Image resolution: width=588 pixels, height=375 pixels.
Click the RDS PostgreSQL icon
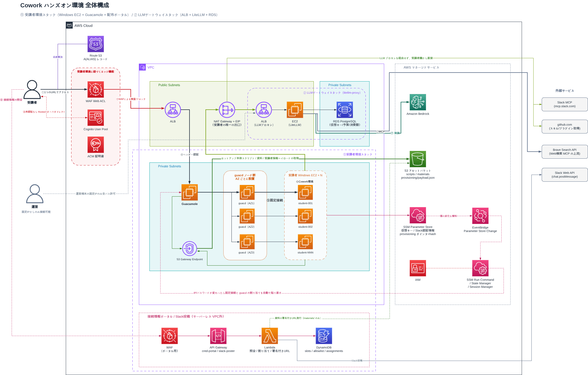click(x=345, y=110)
